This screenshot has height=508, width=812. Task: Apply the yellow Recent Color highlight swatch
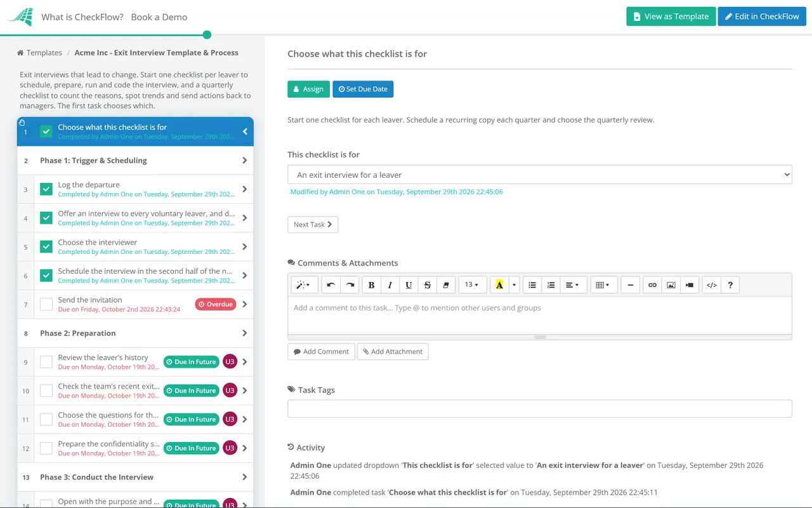click(x=500, y=285)
